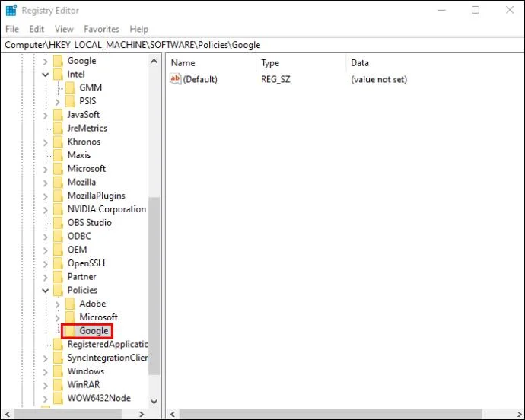Screen dimensions: 525x420
Task: Click tree pane scroll up arrow
Action: 154,62
